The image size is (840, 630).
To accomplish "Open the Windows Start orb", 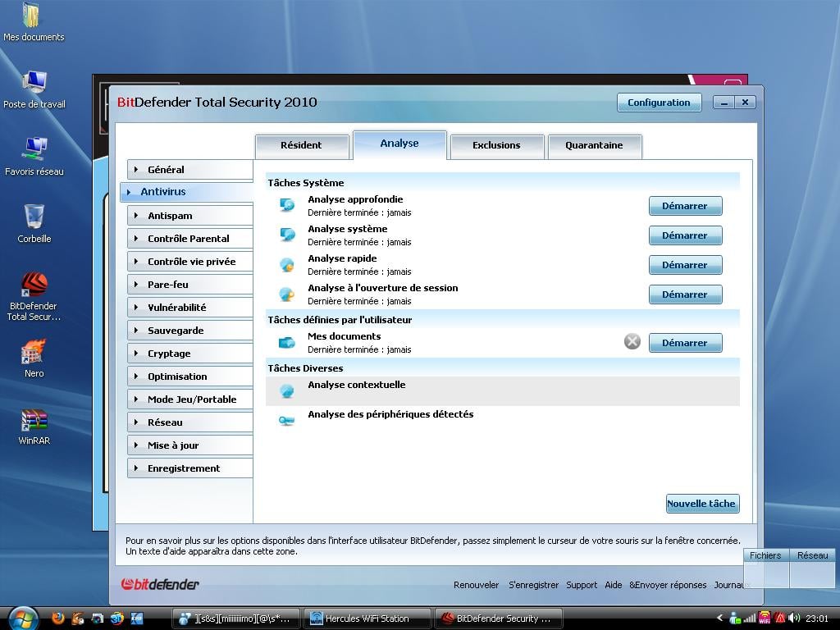I will click(22, 619).
